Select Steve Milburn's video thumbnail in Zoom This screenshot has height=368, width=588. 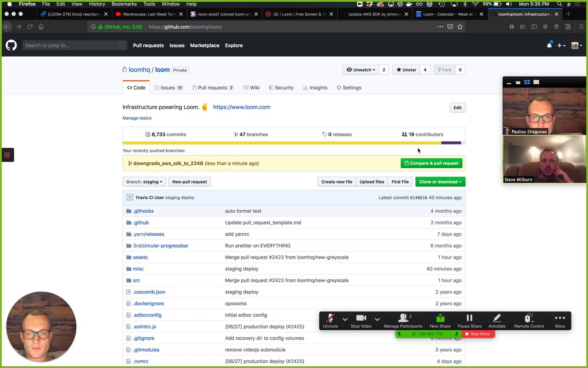[544, 160]
